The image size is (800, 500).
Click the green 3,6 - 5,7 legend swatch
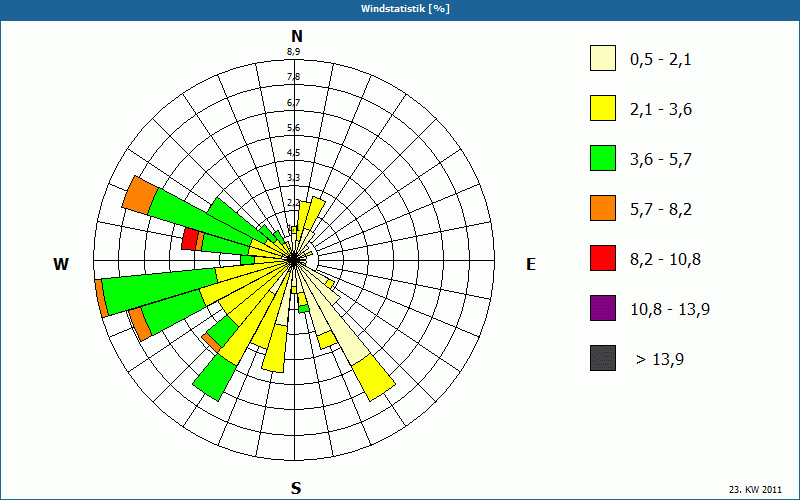603,158
